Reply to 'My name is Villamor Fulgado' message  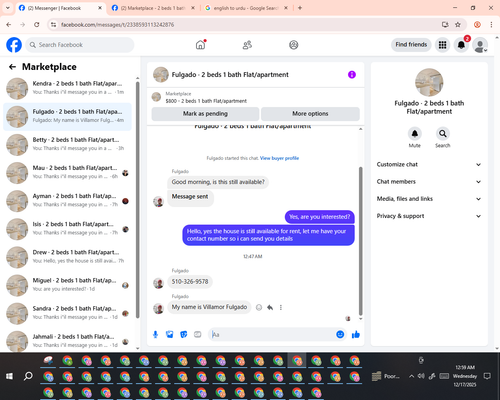click(270, 307)
